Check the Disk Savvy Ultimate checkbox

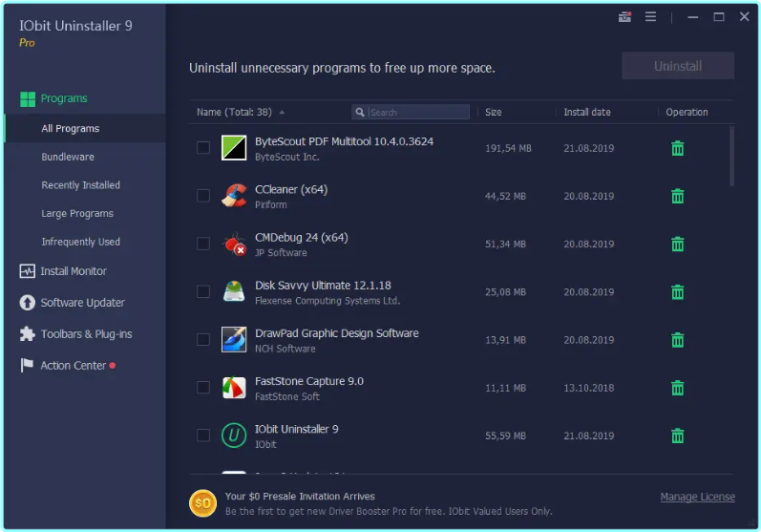(x=203, y=291)
